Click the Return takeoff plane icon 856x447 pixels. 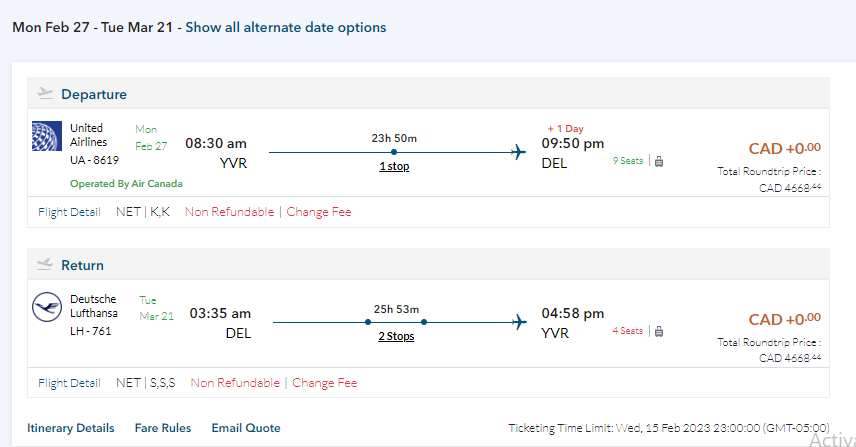click(45, 264)
